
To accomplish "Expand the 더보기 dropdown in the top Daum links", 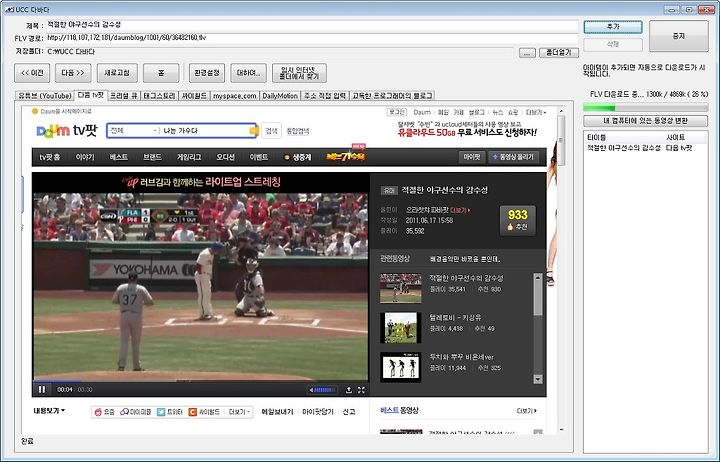I will click(x=536, y=112).
